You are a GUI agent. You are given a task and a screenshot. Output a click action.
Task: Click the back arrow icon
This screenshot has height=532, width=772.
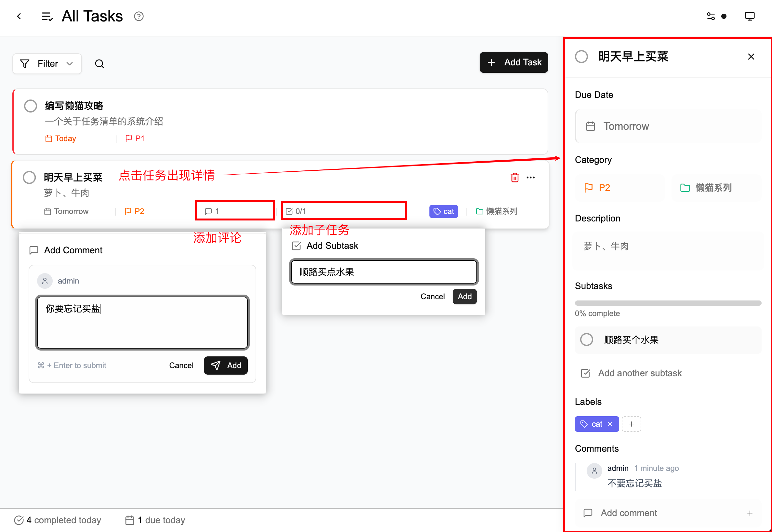point(19,16)
